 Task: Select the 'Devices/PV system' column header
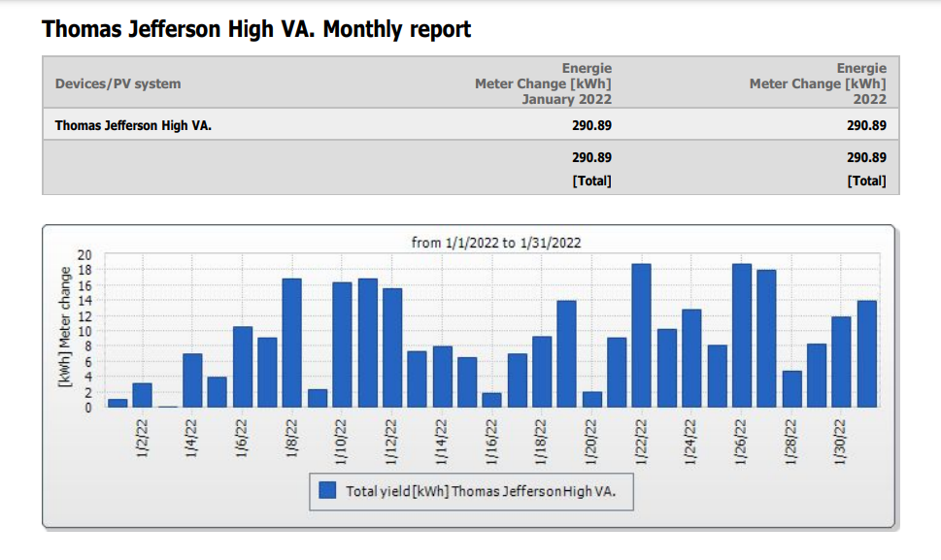pos(118,83)
